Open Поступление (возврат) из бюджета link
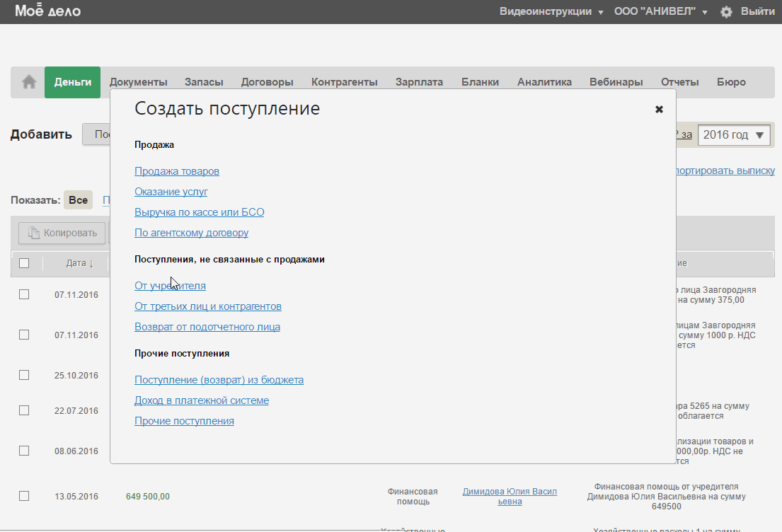 click(x=219, y=380)
